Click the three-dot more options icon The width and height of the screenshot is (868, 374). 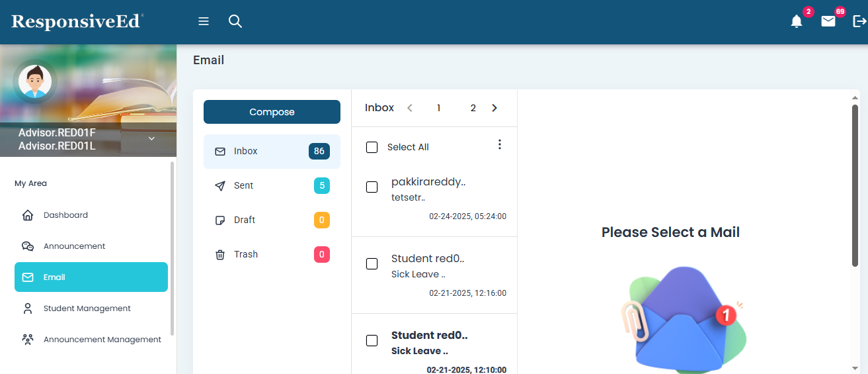(500, 144)
